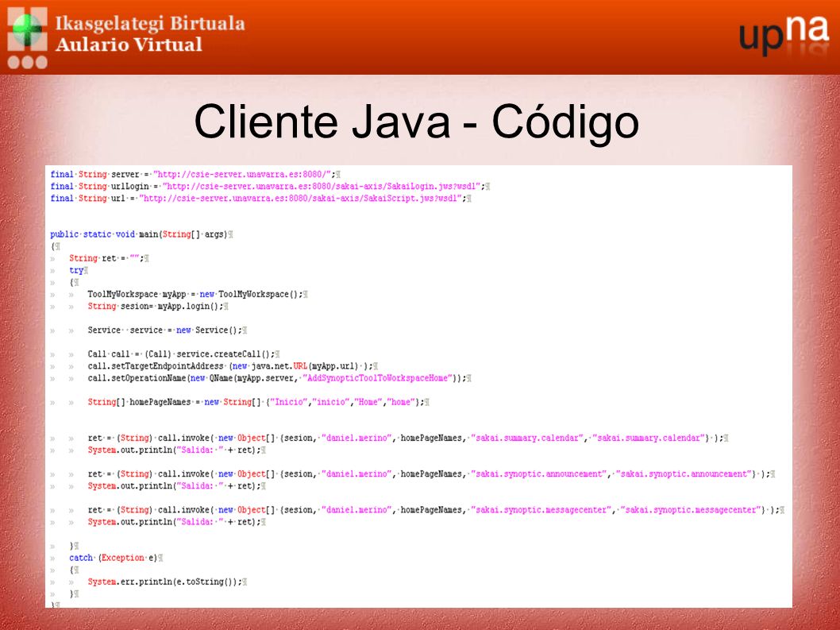
Task: Click the upna logo
Action: tap(784, 36)
